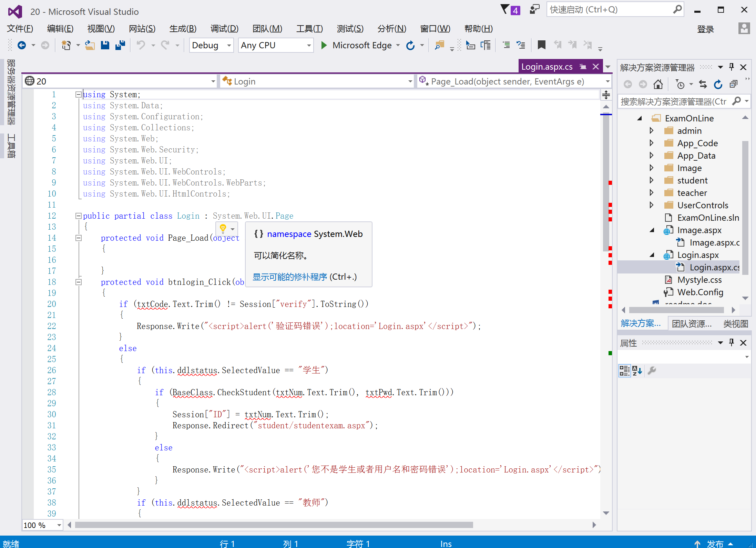Open the 编辑(E) menu
This screenshot has height=548, width=756.
[x=60, y=29]
